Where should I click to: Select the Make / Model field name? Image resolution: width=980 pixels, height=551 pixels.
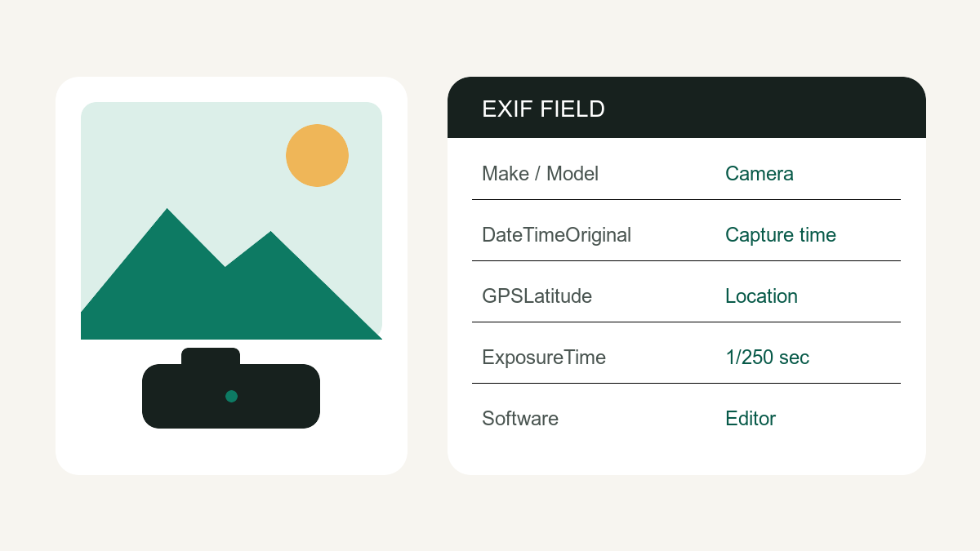coord(540,173)
